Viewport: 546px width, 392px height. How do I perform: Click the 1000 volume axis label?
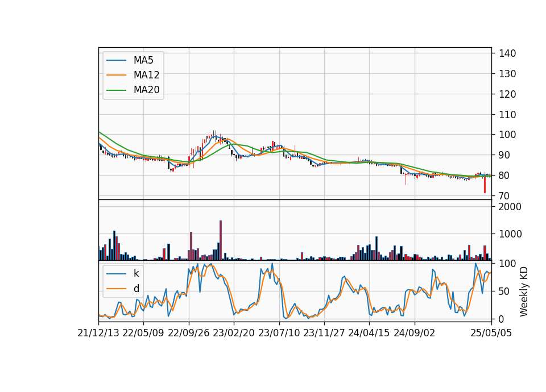510,234
